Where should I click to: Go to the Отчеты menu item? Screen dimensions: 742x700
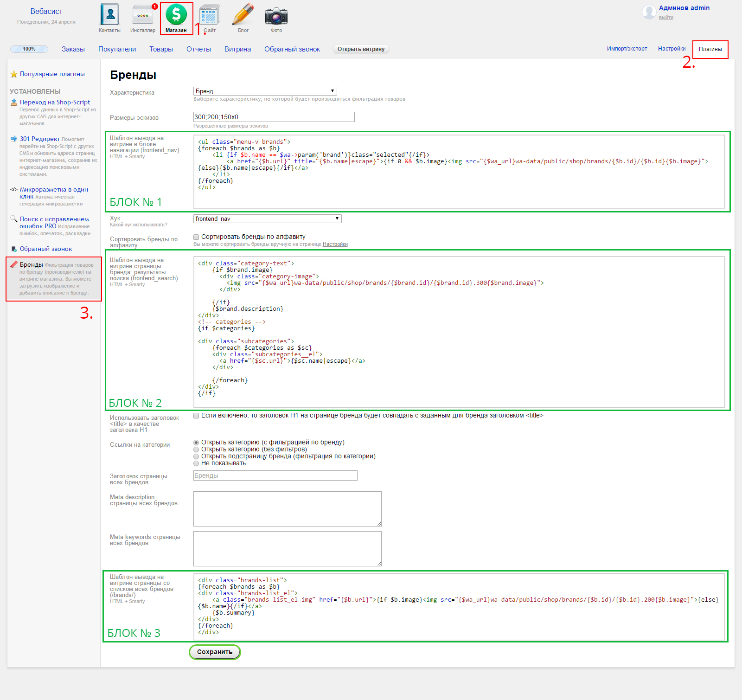point(198,49)
